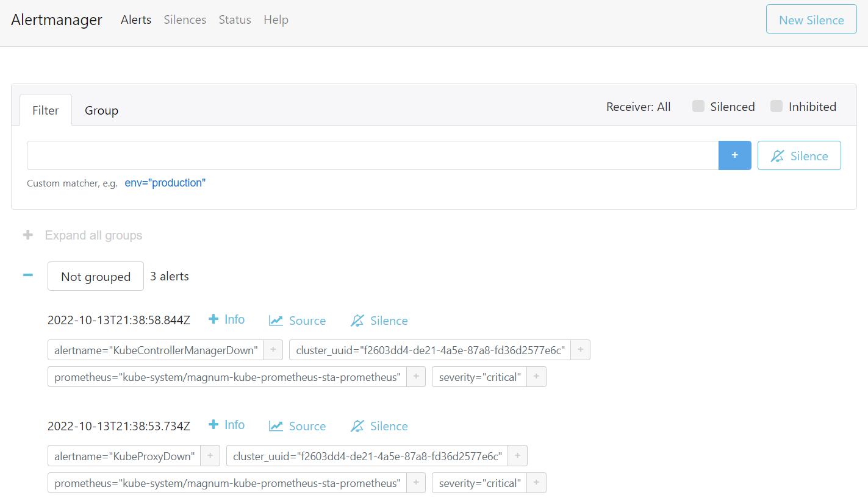Click the blue plus add-matcher icon
This screenshot has height=501, width=868.
coord(734,155)
